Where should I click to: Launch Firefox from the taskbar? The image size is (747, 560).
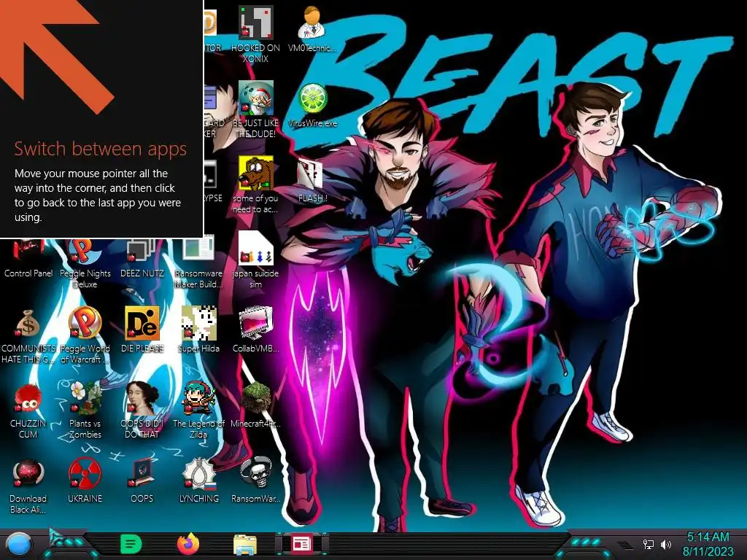(187, 544)
